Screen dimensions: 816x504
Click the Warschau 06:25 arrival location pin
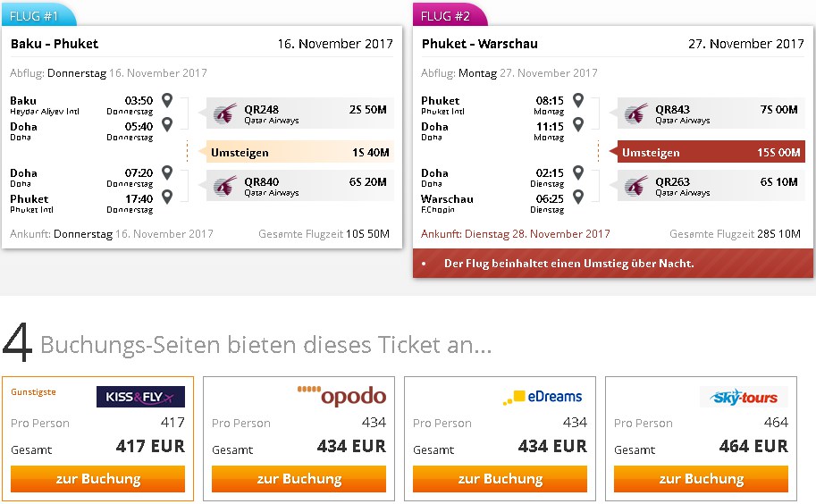click(x=578, y=197)
